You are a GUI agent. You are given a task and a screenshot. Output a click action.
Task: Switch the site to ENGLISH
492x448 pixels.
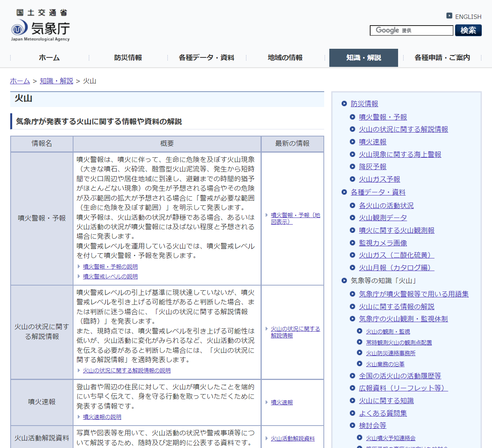(x=468, y=17)
